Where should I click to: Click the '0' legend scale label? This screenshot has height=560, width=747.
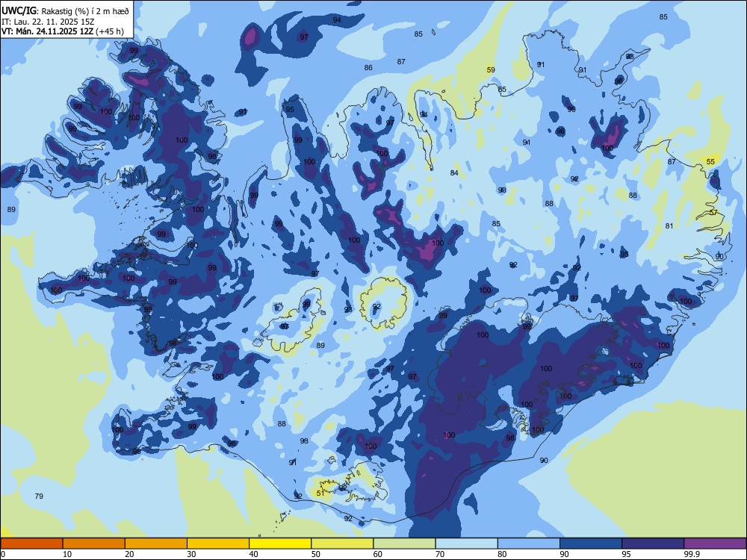click(x=3, y=554)
